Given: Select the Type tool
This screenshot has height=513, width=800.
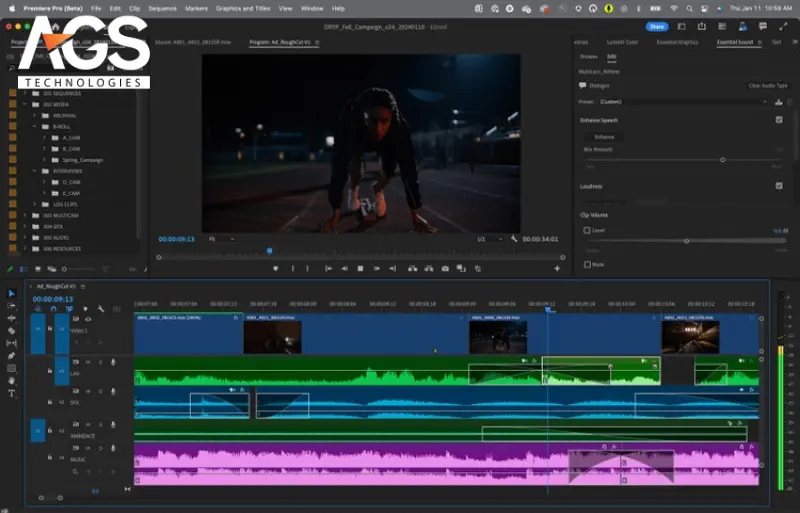Looking at the screenshot, I should pos(12,393).
